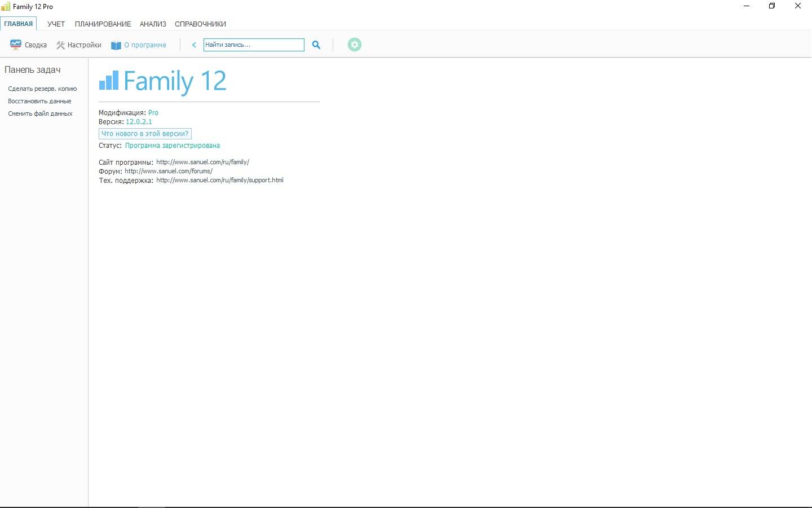This screenshot has width=812, height=508.
Task: Click Сменить файл данных task
Action: coord(40,113)
